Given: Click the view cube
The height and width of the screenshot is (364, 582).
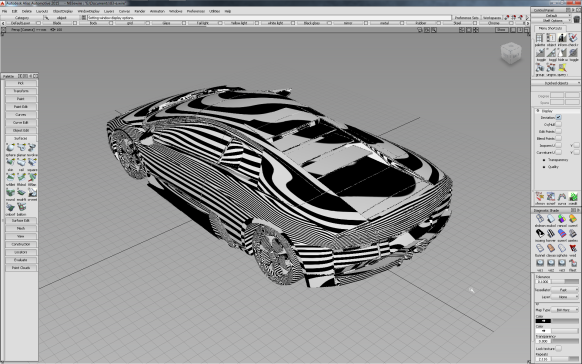Looking at the screenshot, I should click(x=511, y=53).
